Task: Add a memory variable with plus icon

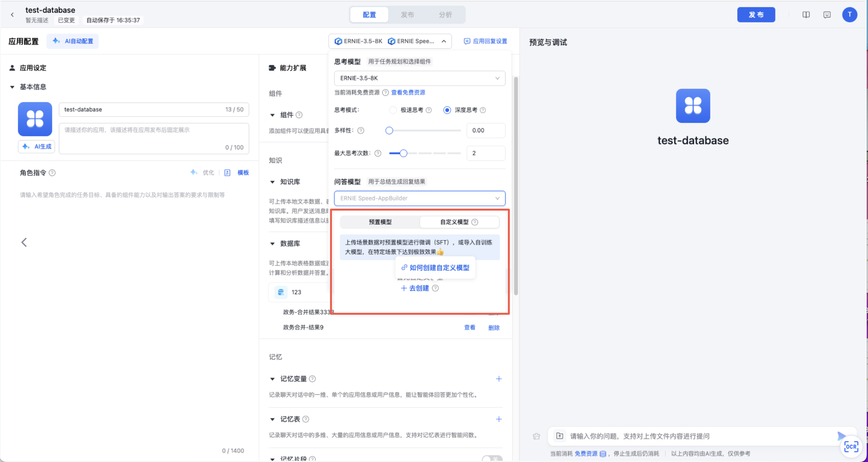Action: 499,379
